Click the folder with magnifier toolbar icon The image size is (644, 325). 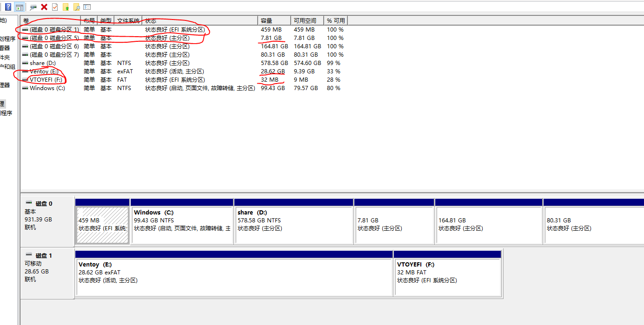click(77, 7)
